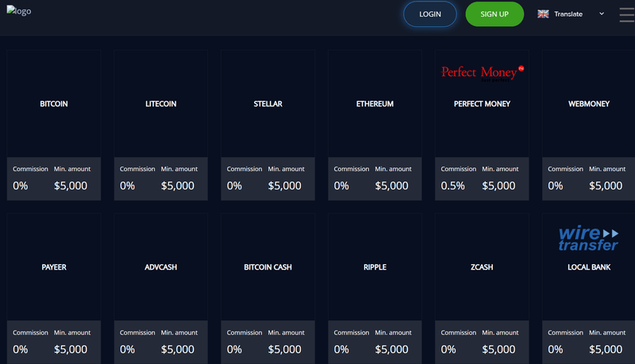Click Payeer's $5,000 minimum amount
Image resolution: width=635 pixels, height=364 pixels.
71,349
